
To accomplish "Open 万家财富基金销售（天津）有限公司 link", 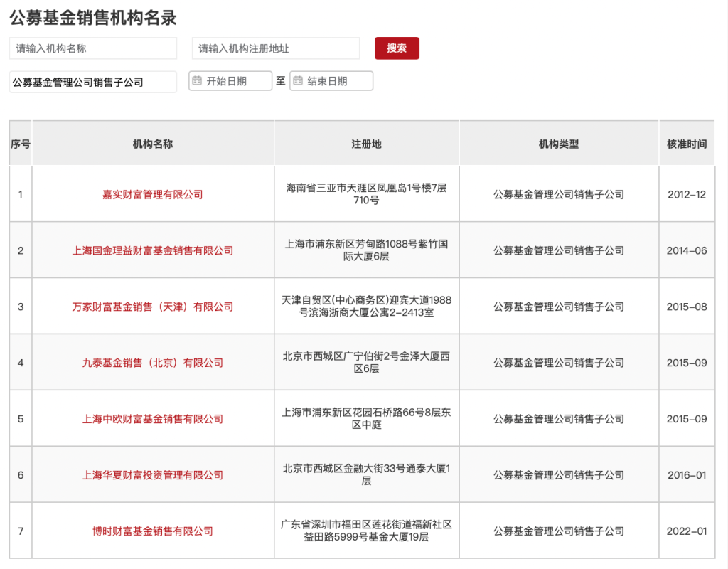I will (153, 307).
